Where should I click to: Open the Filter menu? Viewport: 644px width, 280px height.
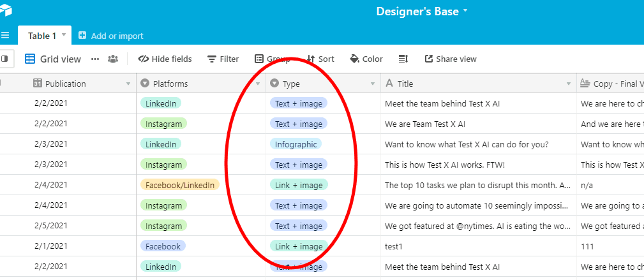pyautogui.click(x=223, y=59)
